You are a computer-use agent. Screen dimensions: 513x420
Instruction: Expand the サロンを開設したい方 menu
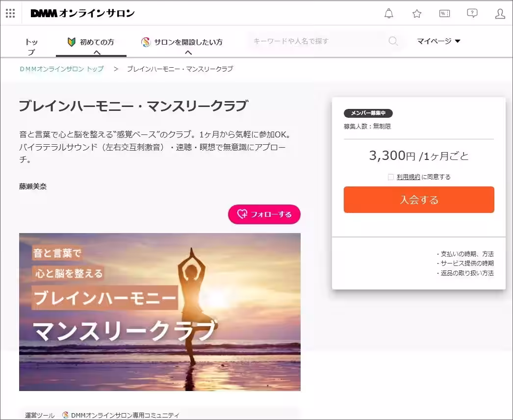click(188, 43)
